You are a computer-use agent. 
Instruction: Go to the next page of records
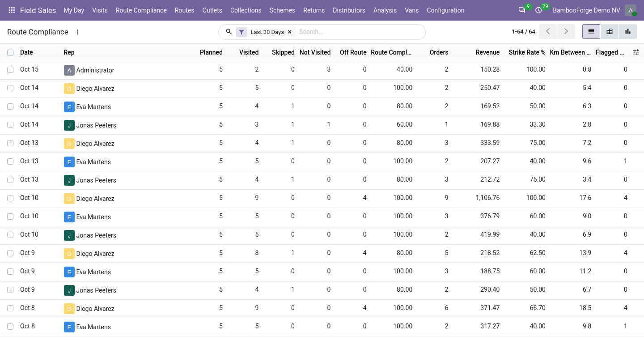[566, 31]
